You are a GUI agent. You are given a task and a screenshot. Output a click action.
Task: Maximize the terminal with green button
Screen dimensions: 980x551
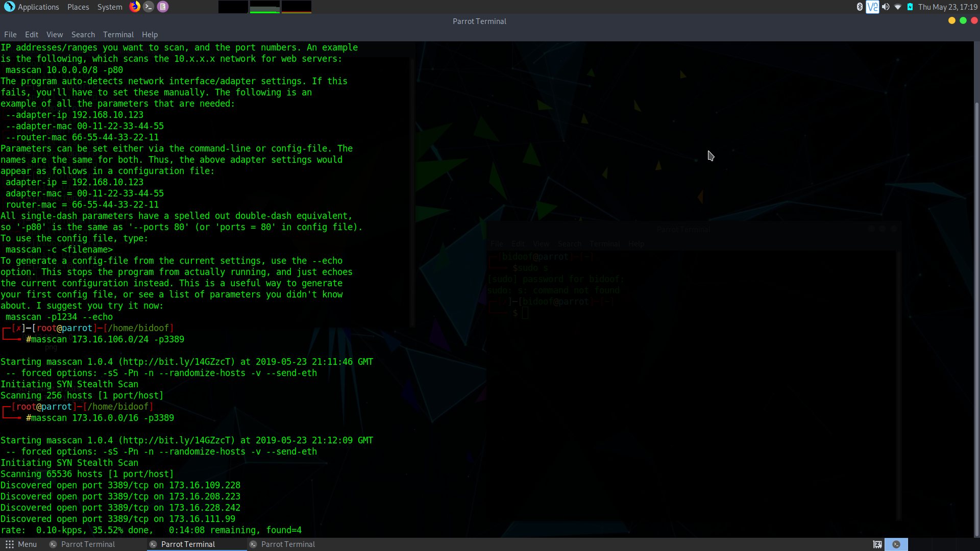click(x=963, y=21)
